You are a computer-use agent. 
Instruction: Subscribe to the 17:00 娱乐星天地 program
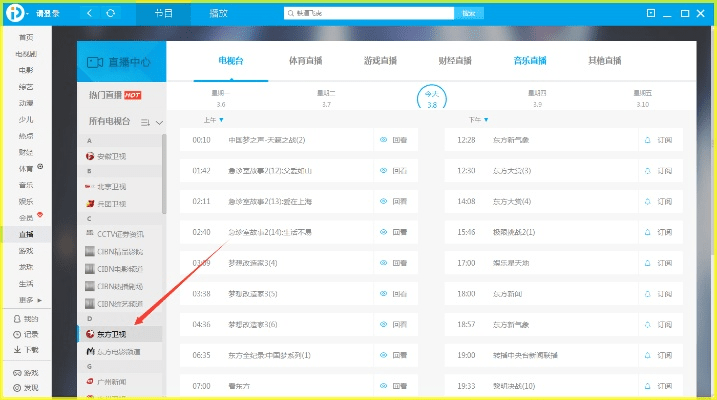click(x=657, y=263)
